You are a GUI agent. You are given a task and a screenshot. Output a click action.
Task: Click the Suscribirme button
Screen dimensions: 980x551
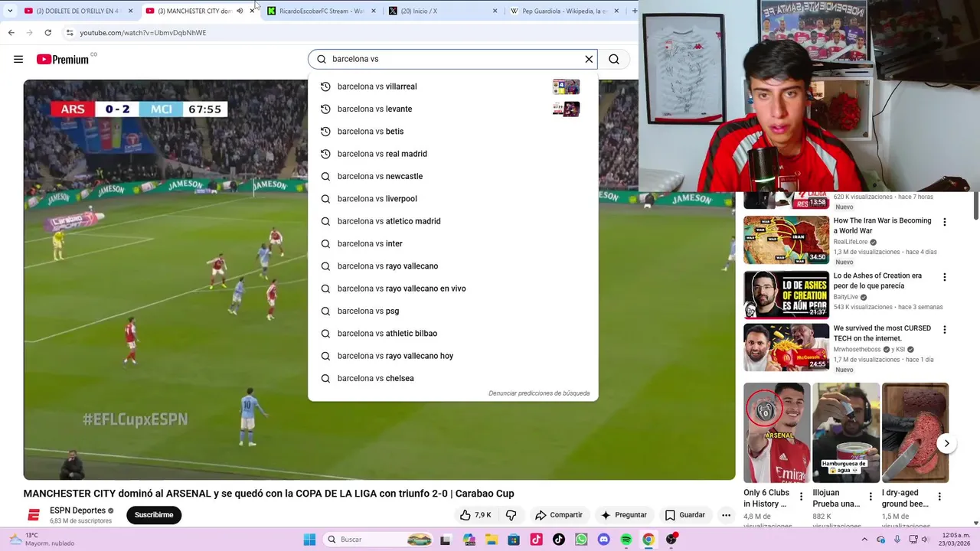[x=154, y=515]
